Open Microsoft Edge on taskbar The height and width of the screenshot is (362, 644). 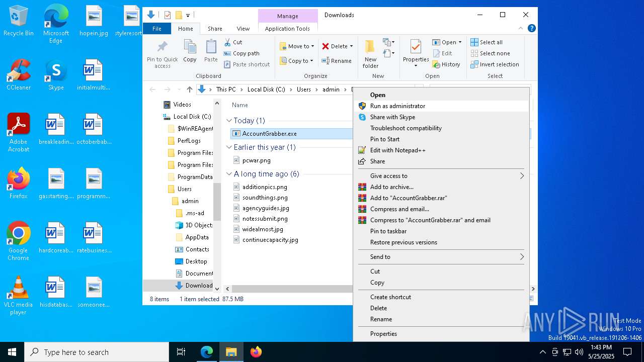tap(207, 352)
